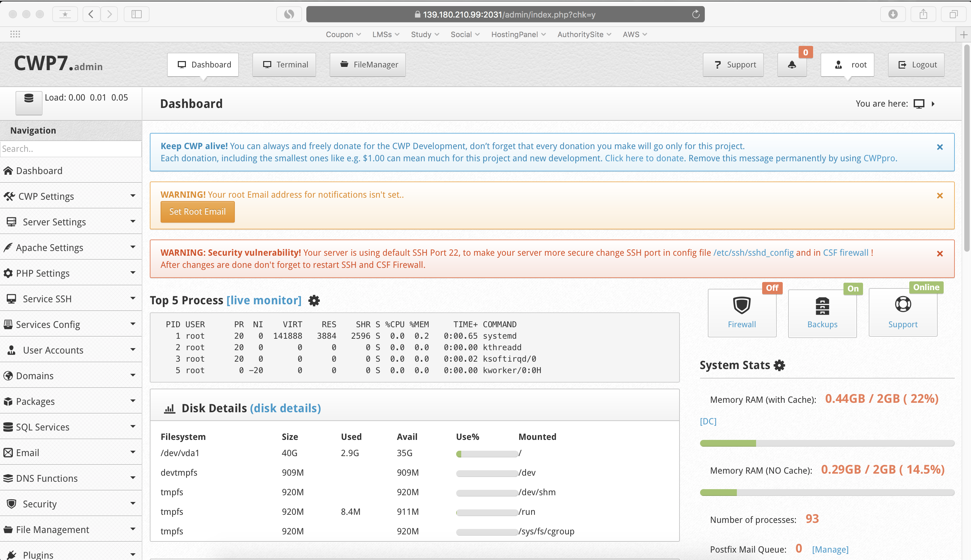Open the HostingPanel bookmarks folder

(518, 35)
